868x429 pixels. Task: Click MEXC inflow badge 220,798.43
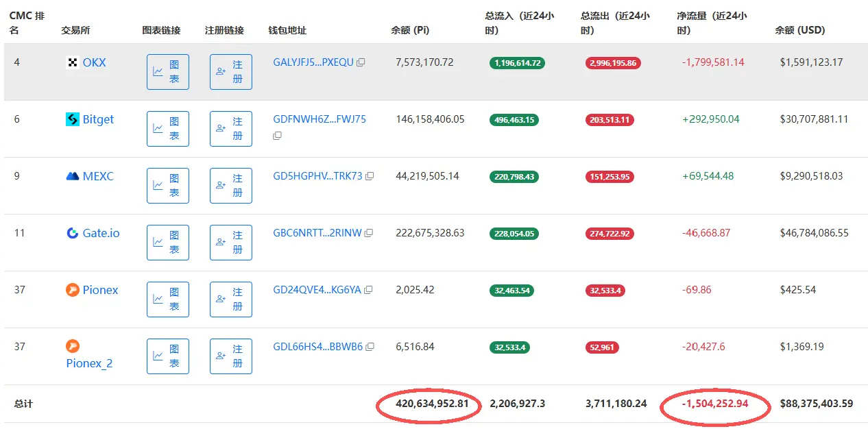(514, 177)
